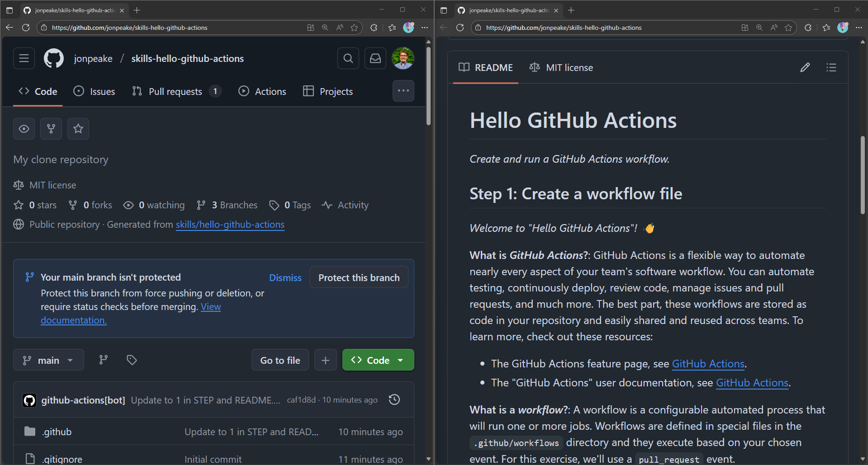View commit history clock icon

pos(394,399)
